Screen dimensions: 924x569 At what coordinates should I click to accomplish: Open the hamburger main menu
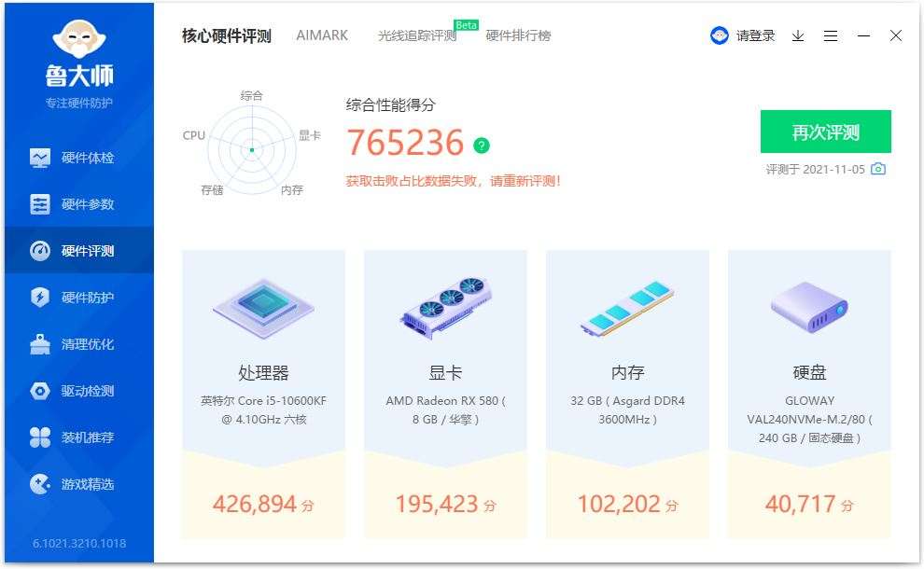pos(830,35)
